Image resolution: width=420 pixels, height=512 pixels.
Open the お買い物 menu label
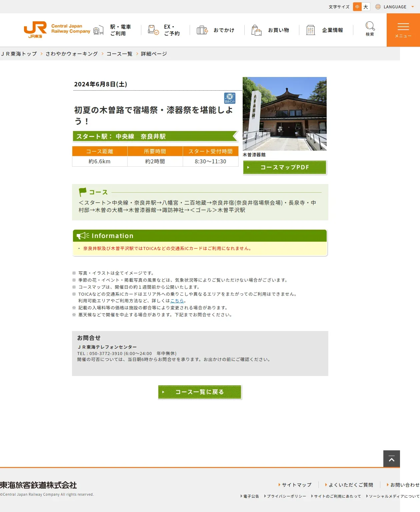pos(279,30)
